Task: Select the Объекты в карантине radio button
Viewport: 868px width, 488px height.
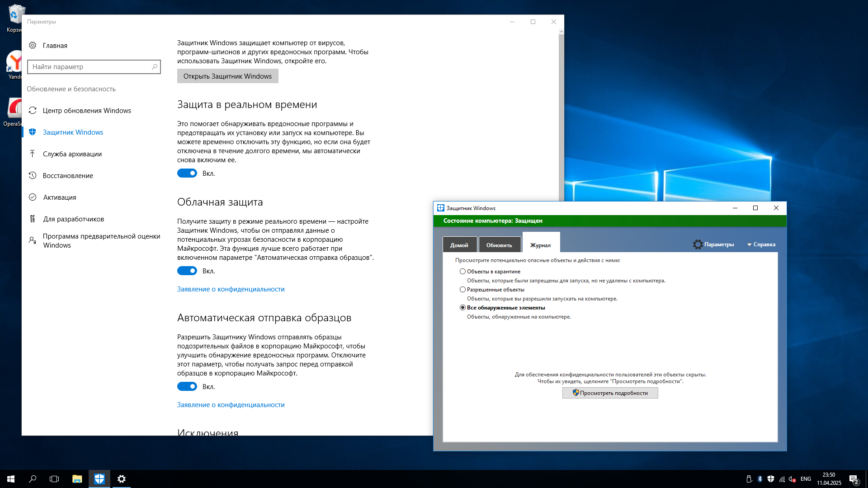Action: coord(462,272)
